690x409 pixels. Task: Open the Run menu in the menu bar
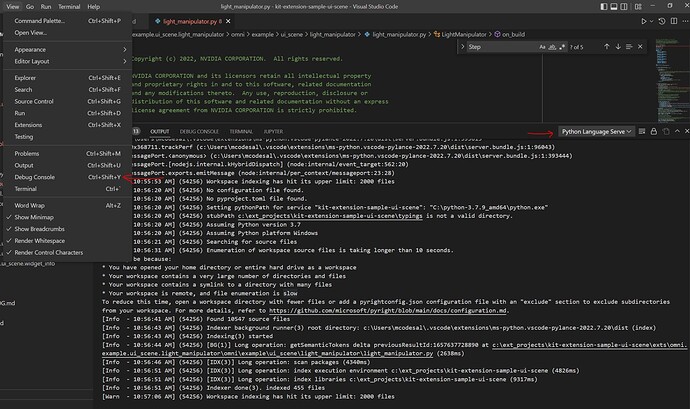[x=46, y=7]
